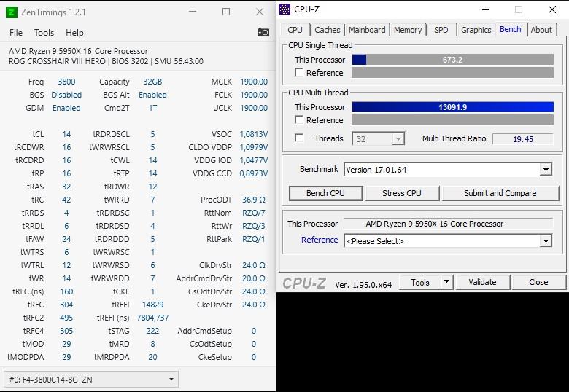Viewport: 569px width, 392px height.
Task: Click the empty Multi Thread reference bar
Action: [452, 120]
